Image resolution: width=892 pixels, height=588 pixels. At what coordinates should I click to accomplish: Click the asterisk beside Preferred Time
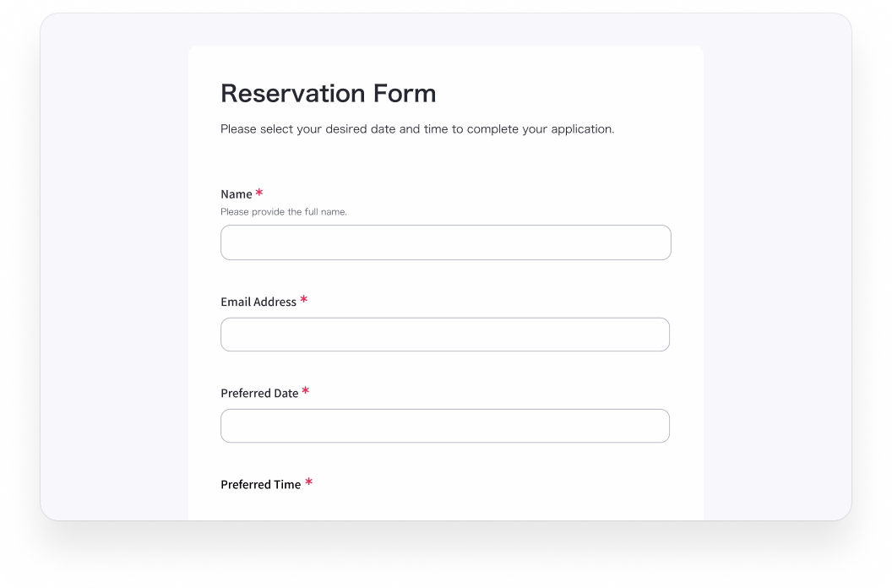click(x=309, y=482)
